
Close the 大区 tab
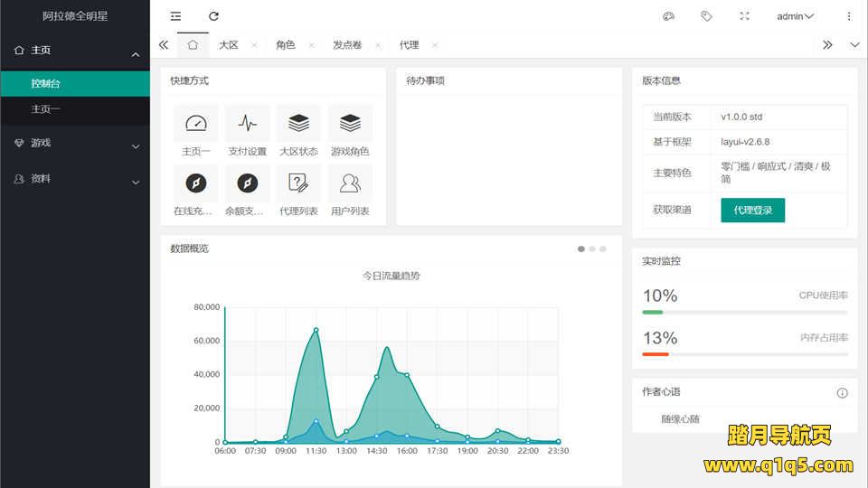tap(254, 45)
